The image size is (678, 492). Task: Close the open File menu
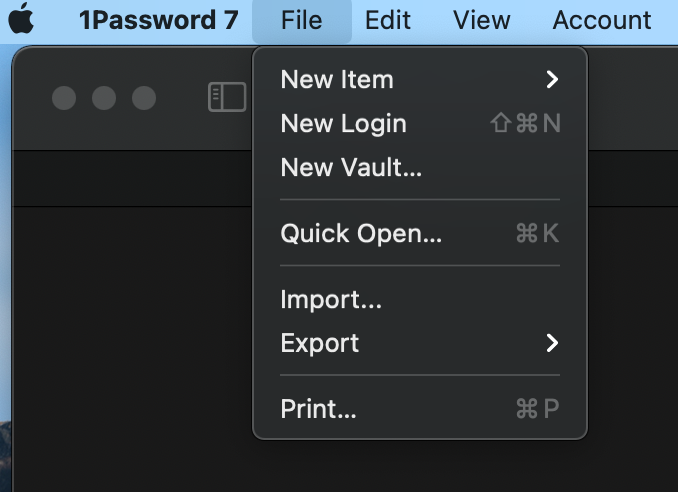pos(302,19)
